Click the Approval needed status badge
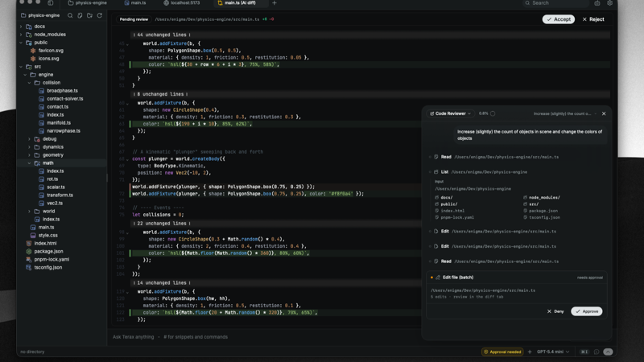 pos(502,352)
